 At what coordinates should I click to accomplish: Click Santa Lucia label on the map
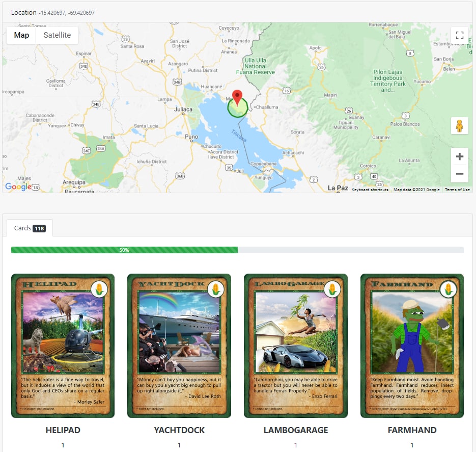click(x=146, y=126)
